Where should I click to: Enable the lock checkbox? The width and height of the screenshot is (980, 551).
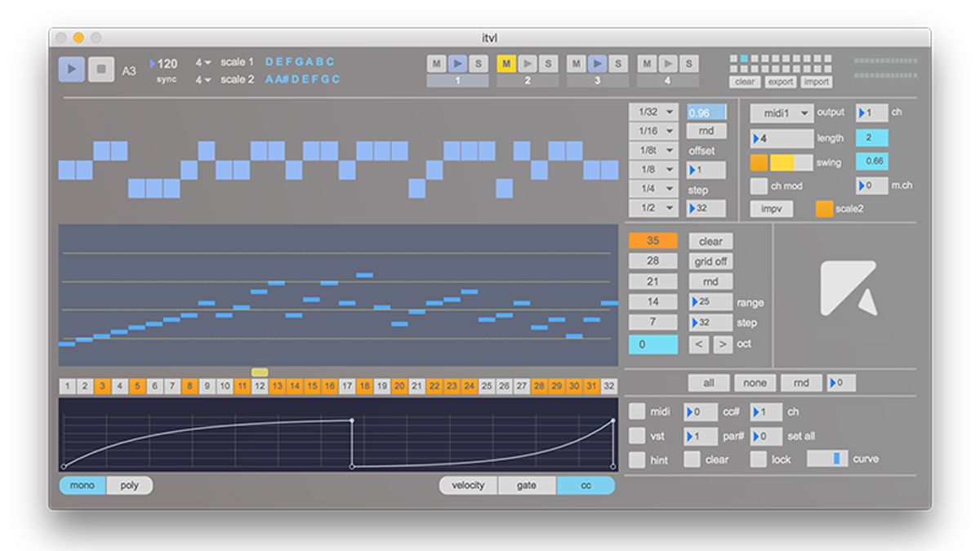click(x=758, y=458)
